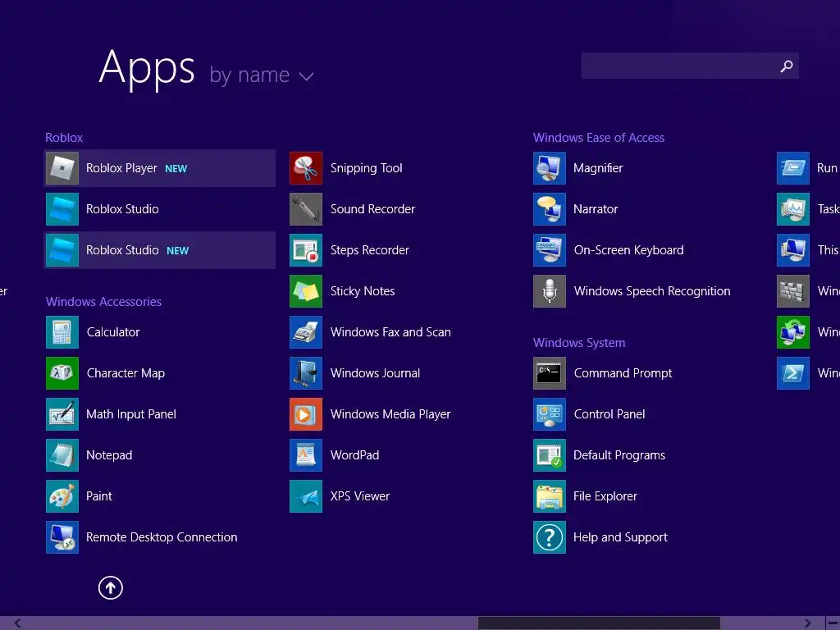Open On-Screen Keyboard icon
This screenshot has width=840, height=630.
(550, 250)
